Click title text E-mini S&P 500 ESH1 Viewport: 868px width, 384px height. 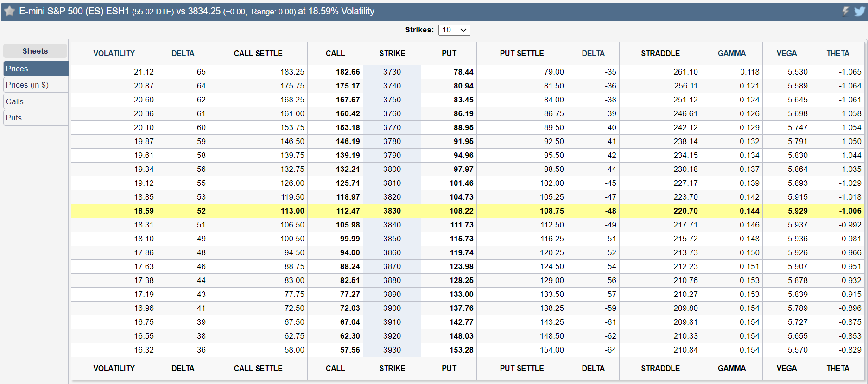(x=74, y=11)
